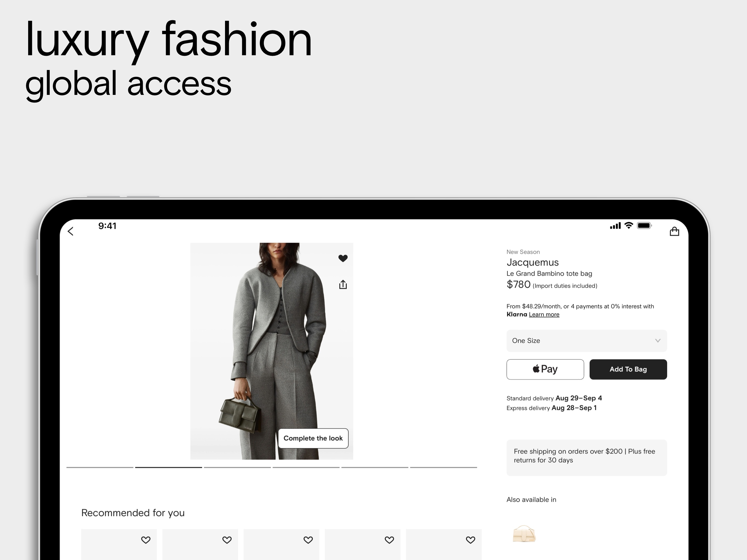Choose the cream bag color variant thumbnail
Viewport: 747px width, 560px height.
524,534
